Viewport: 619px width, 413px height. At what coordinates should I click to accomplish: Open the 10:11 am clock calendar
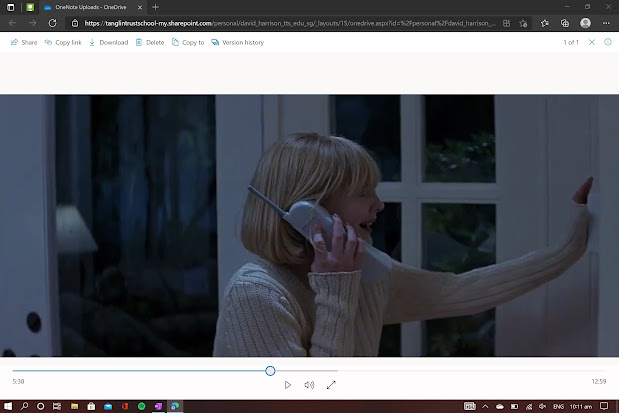tap(581, 406)
